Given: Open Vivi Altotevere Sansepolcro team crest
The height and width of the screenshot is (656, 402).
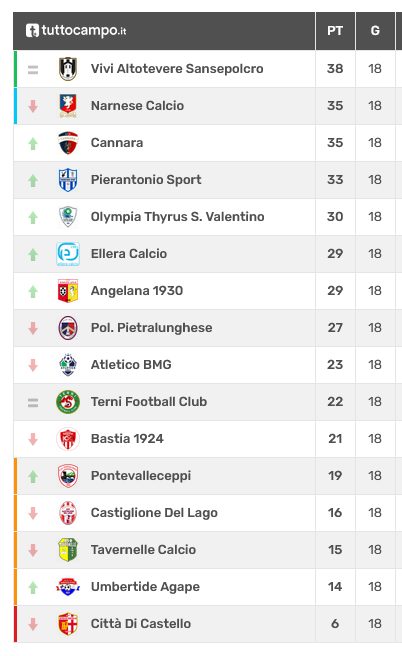Looking at the screenshot, I should pos(68,69).
